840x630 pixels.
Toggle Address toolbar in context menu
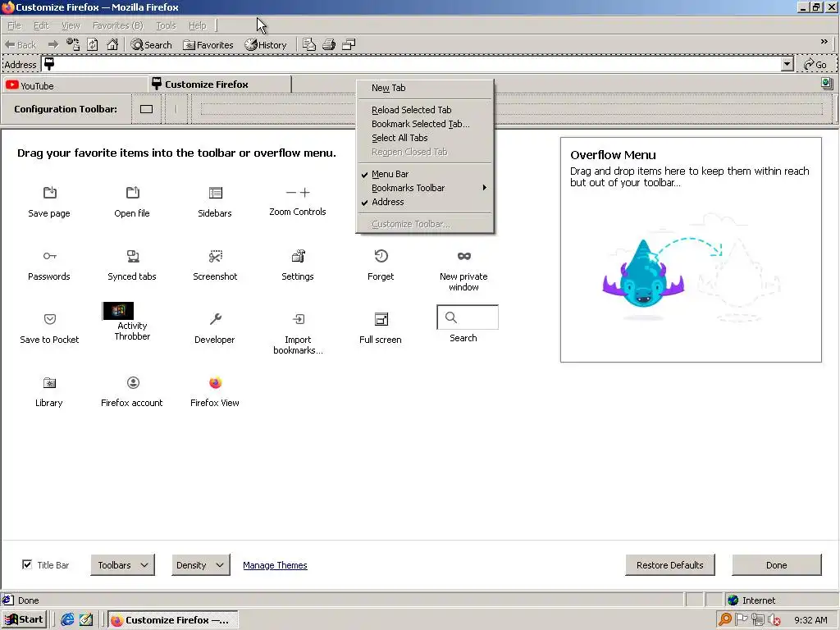425,202
